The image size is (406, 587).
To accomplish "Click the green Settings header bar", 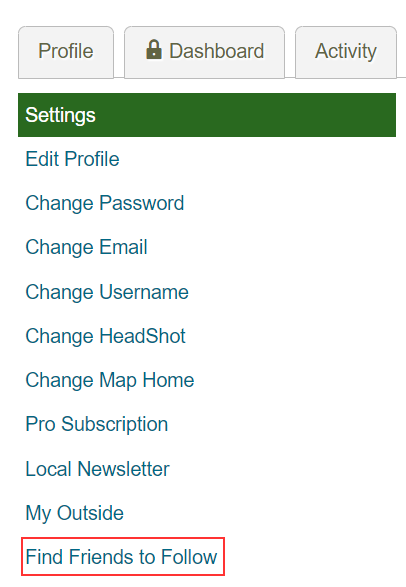I will 207,115.
